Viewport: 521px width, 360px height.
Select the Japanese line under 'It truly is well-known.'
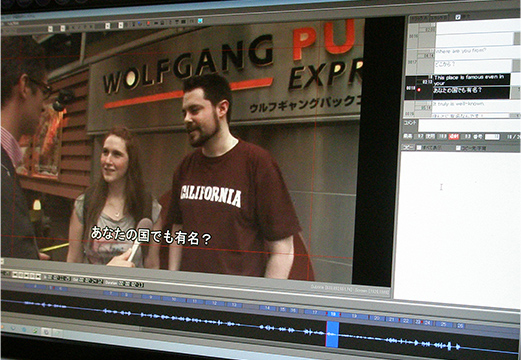coord(458,116)
